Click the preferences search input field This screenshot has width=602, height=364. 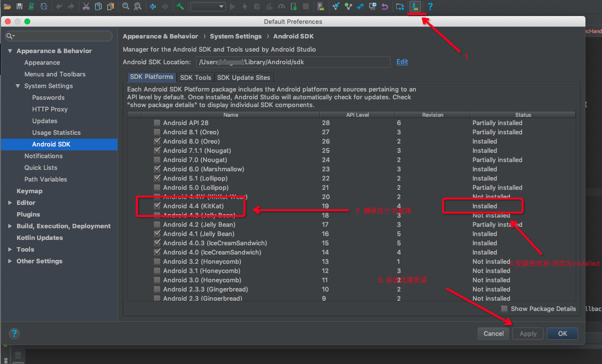(x=59, y=36)
